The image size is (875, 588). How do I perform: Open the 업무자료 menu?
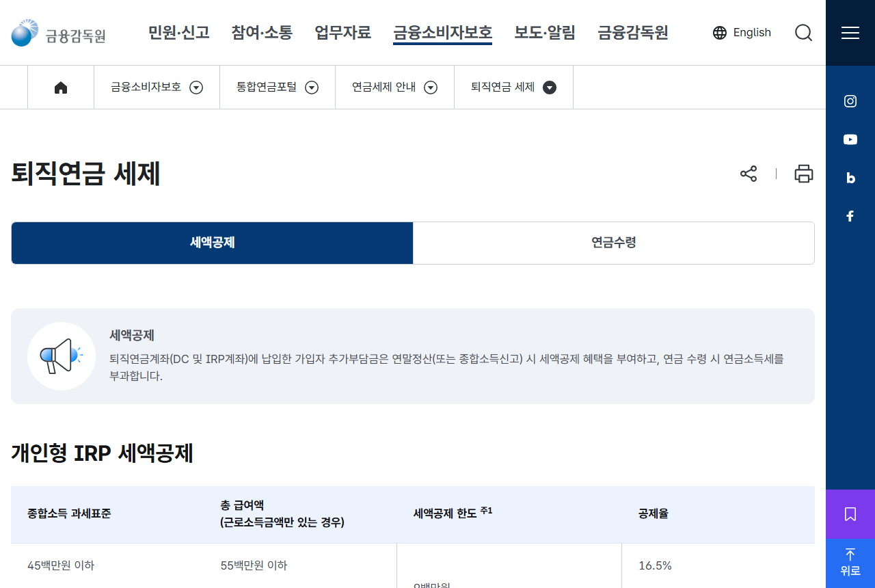pos(343,32)
